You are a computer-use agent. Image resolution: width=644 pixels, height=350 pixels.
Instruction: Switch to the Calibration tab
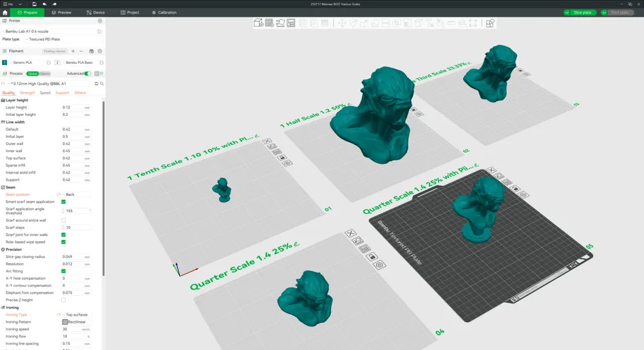pos(164,13)
